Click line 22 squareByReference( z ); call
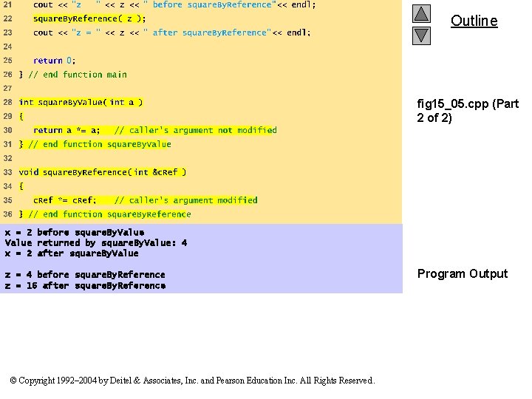This screenshot has height=399, width=532. (89, 18)
